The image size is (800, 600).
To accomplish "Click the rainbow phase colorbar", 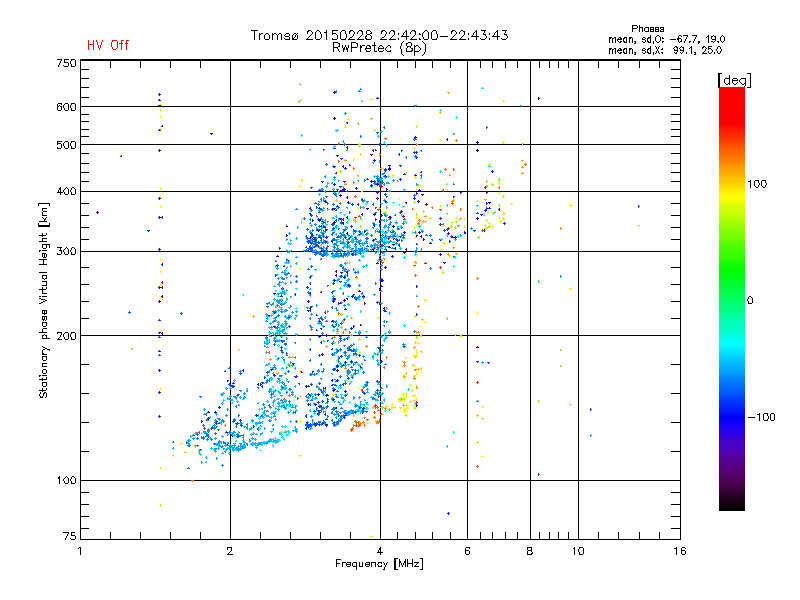I will click(x=732, y=299).
